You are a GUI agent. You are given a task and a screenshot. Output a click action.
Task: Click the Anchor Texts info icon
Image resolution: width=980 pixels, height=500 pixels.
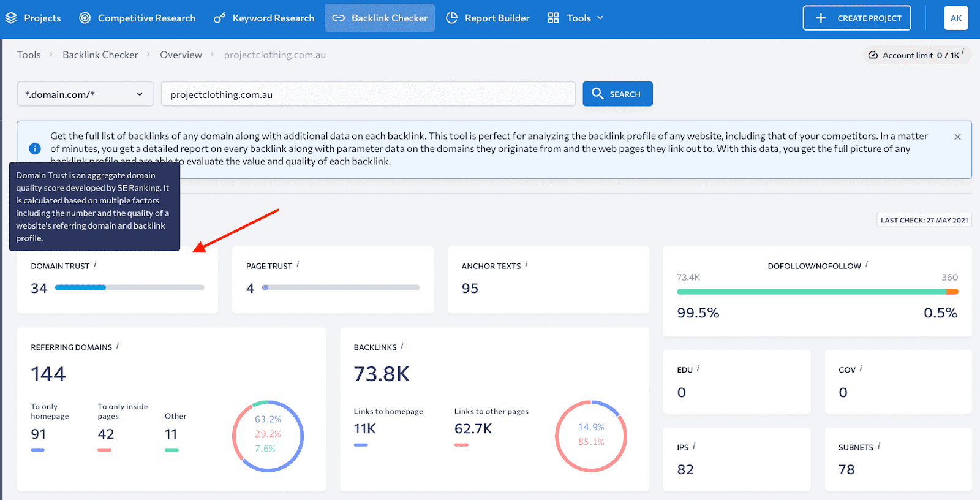(526, 265)
